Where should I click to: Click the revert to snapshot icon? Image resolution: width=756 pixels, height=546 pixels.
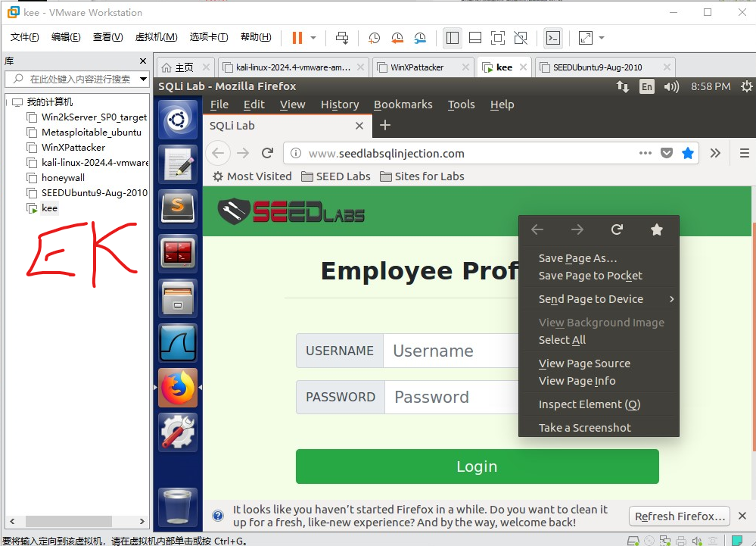(x=397, y=38)
